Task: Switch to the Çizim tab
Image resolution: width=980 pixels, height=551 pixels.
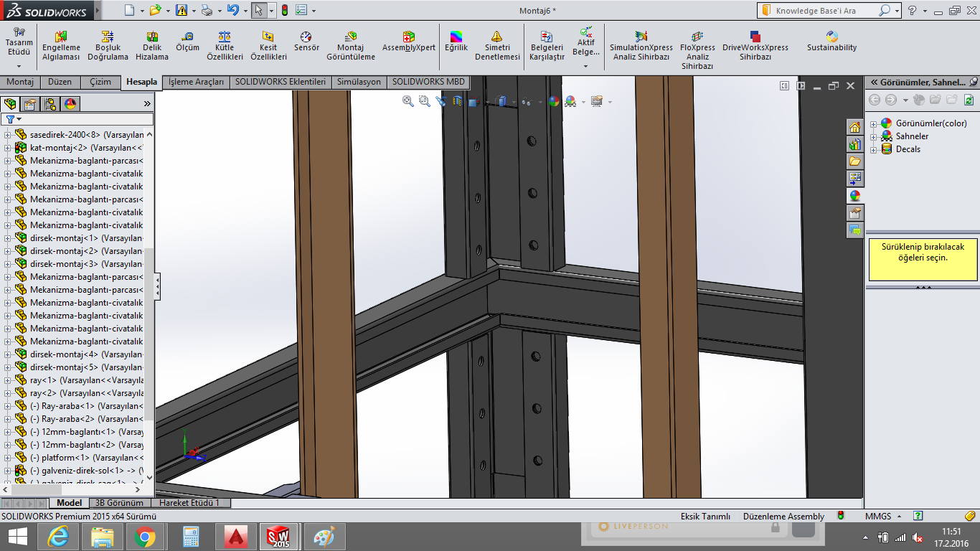Action: point(100,82)
